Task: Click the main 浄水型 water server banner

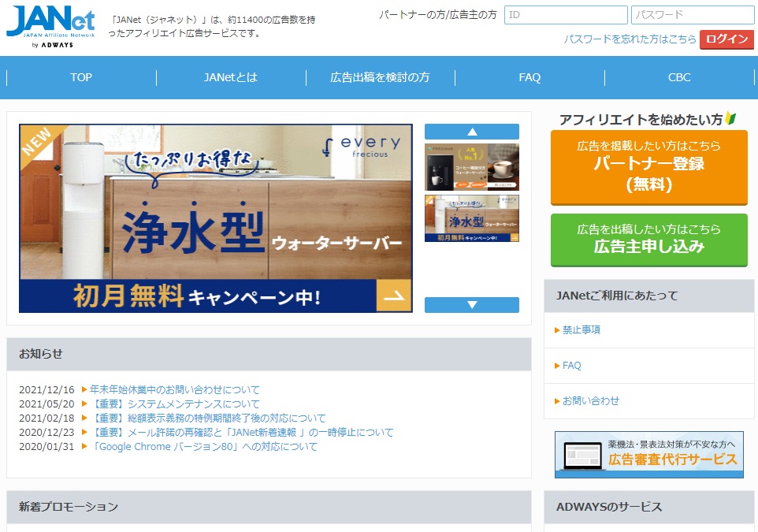Action: [216, 218]
